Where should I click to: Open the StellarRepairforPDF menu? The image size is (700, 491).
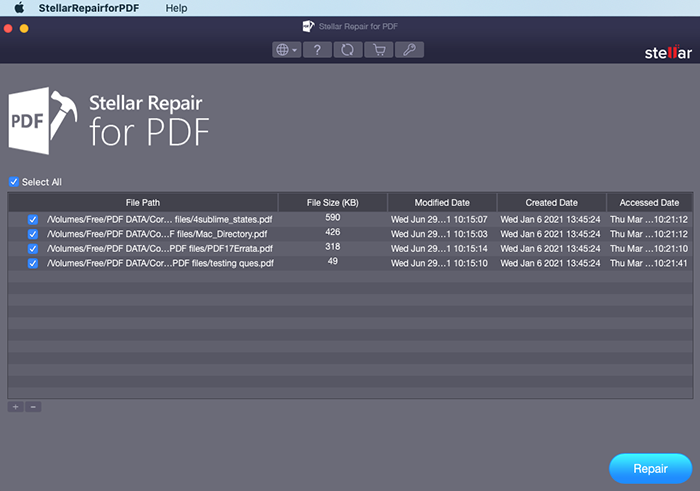point(89,8)
